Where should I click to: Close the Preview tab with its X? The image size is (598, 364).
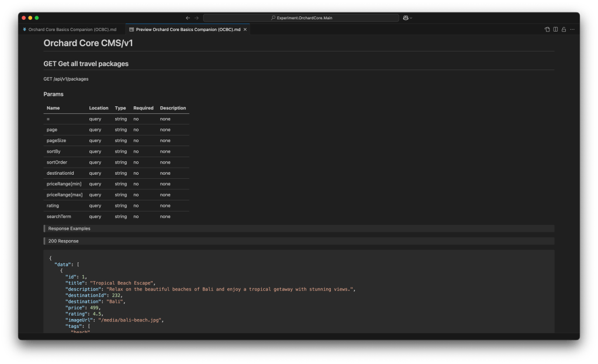tap(246, 29)
